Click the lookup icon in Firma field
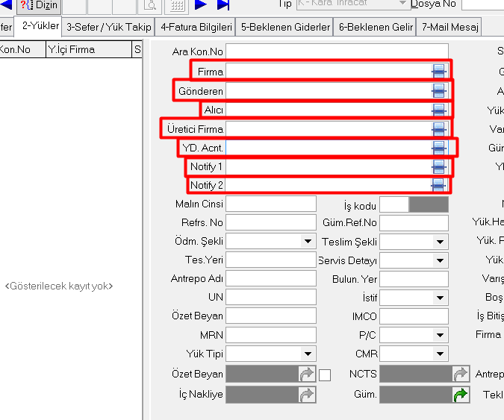The height and width of the screenshot is (420, 504). (x=439, y=72)
